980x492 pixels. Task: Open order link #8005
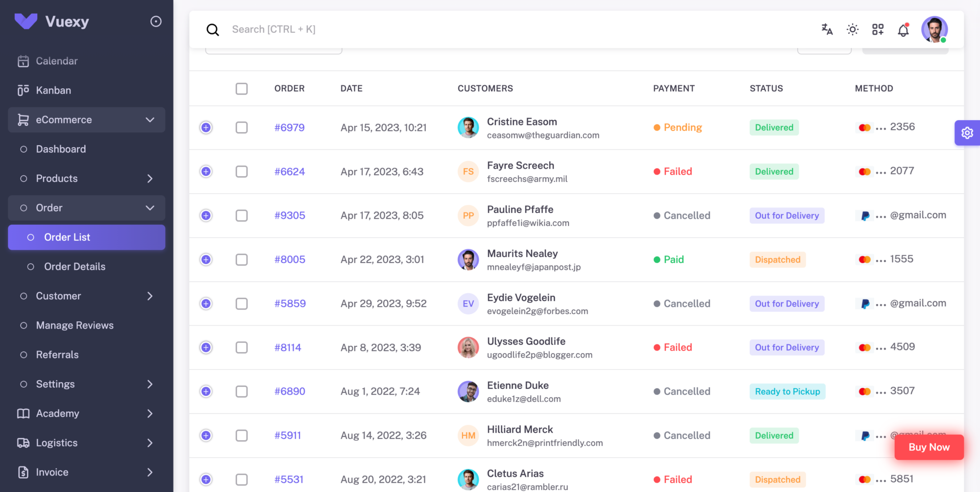pyautogui.click(x=290, y=260)
